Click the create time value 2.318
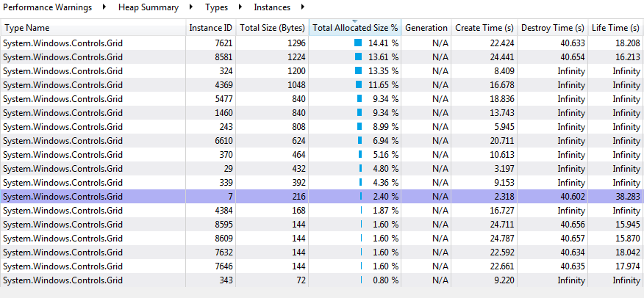 click(x=504, y=197)
